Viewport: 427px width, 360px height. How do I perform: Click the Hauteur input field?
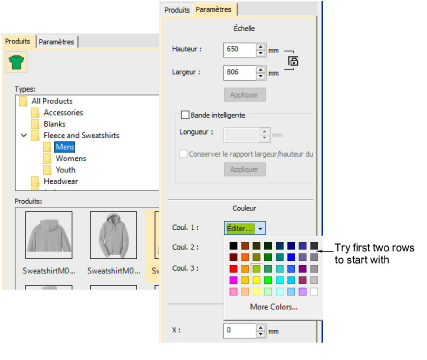(x=240, y=50)
